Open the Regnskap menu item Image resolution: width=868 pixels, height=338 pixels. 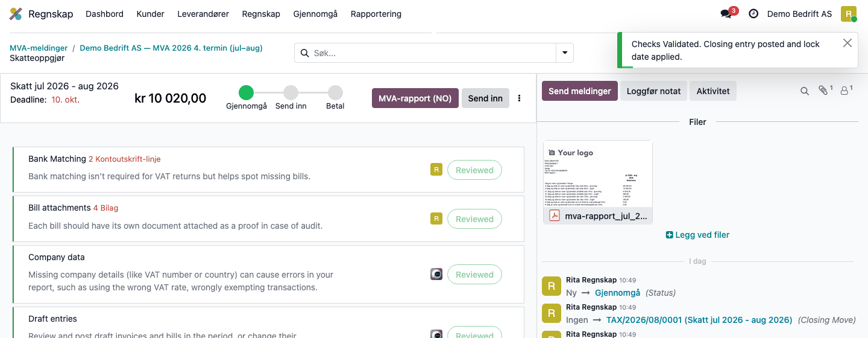pyautogui.click(x=261, y=14)
